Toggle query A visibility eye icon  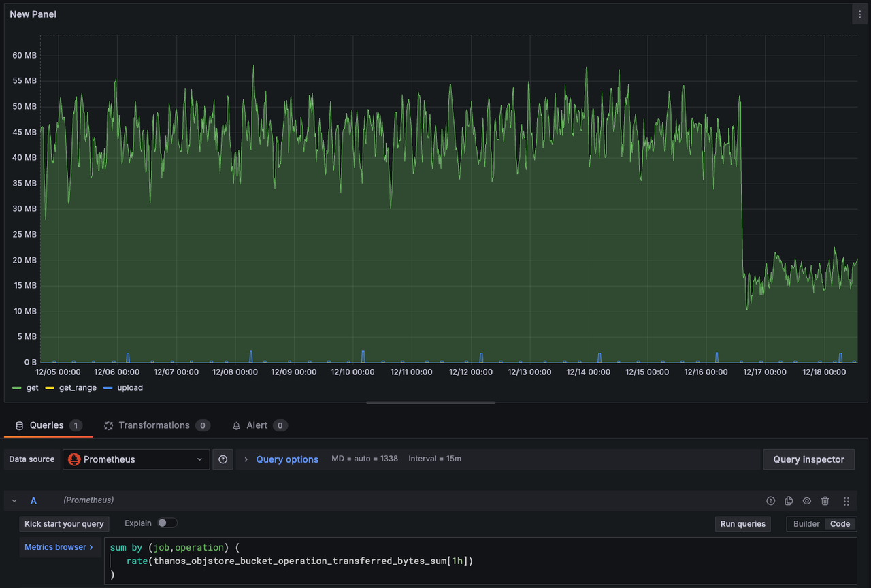tap(806, 501)
